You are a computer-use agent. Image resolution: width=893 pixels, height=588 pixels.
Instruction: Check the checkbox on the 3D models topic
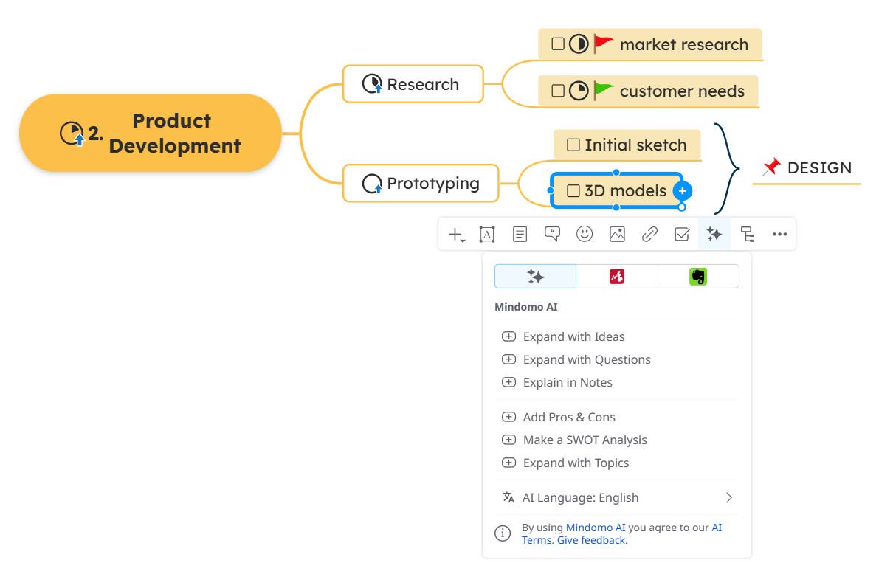573,190
